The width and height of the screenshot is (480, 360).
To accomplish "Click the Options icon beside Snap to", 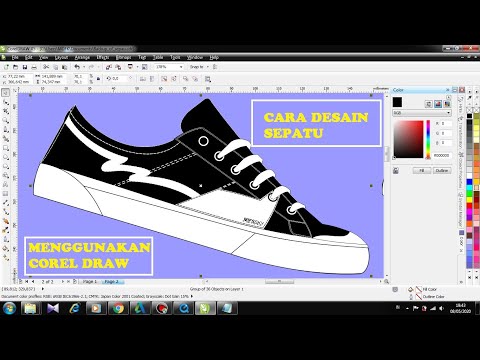I will point(215,67).
